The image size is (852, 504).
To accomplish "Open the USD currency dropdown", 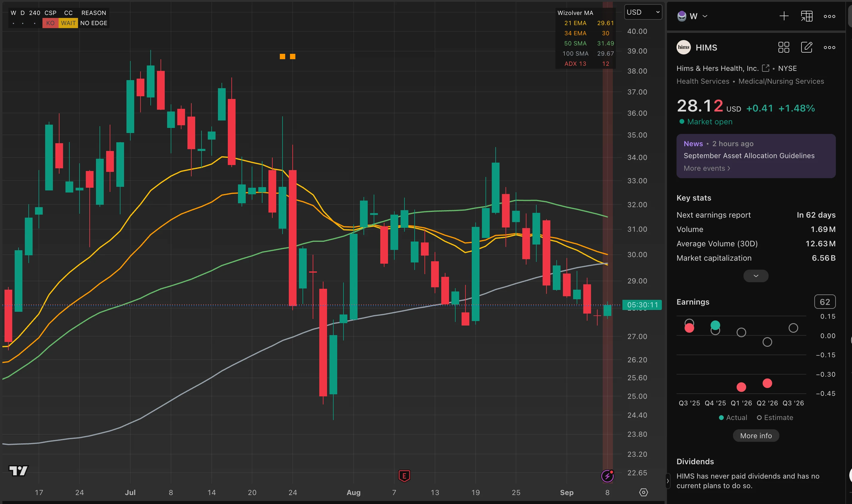I will point(643,12).
